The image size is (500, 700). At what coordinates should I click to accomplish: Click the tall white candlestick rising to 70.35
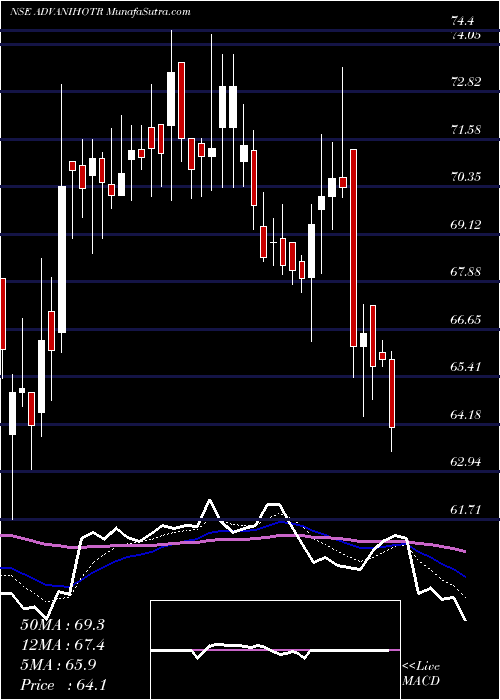pyautogui.click(x=62, y=259)
